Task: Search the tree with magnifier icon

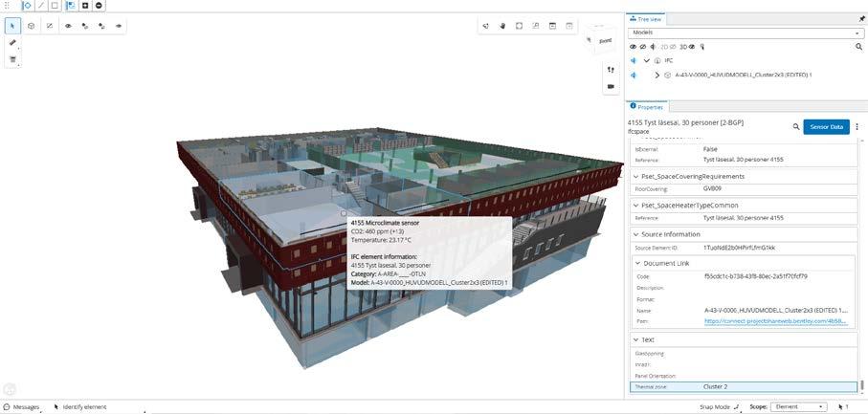Action: click(x=859, y=47)
